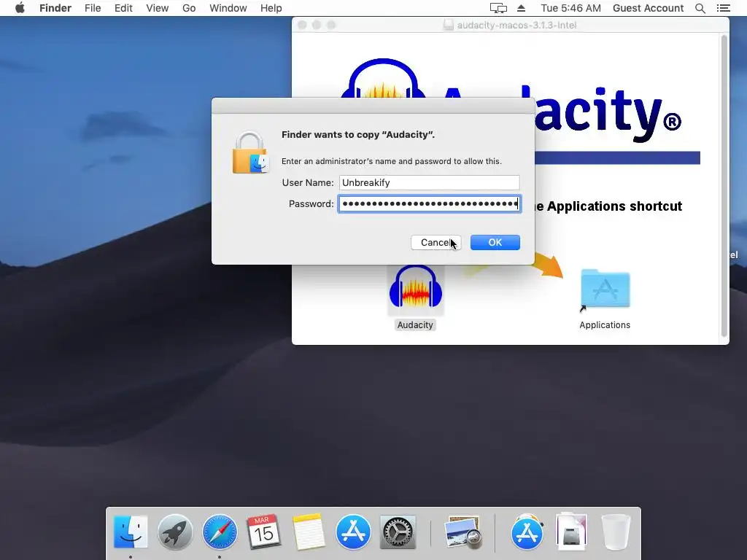Open the Window menu
Screen dimensions: 747x560
click(x=228, y=8)
